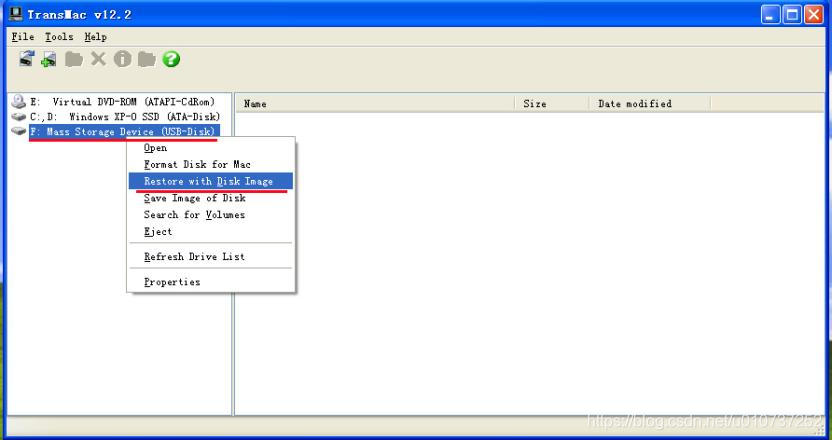Click the greyed folder icon beside the help icon
The height and width of the screenshot is (440, 832).
pyautogui.click(x=146, y=59)
